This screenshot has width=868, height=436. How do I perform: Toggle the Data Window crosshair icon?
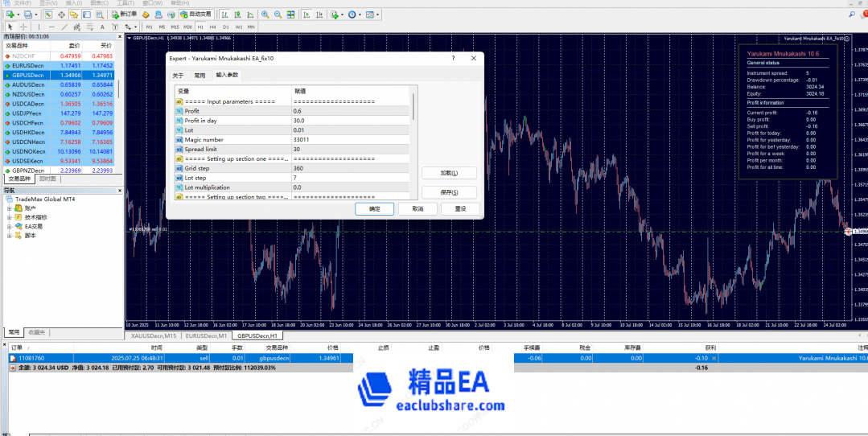pyautogui.click(x=61, y=14)
